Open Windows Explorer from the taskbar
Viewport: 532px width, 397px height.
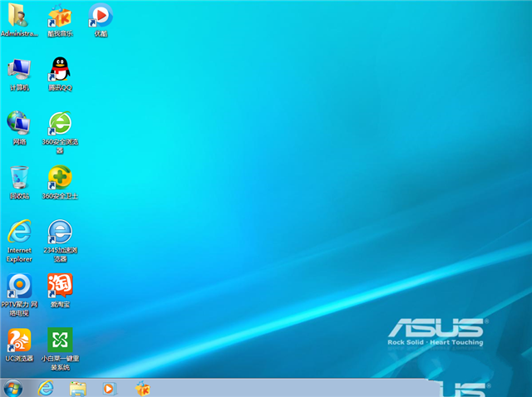pos(78,388)
